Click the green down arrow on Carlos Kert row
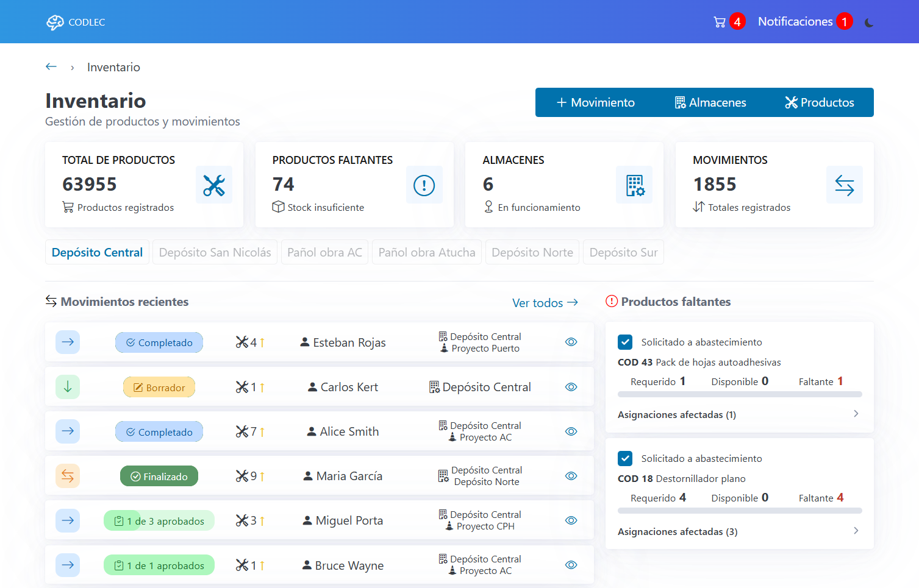Image resolution: width=919 pixels, height=588 pixels. coord(68,387)
